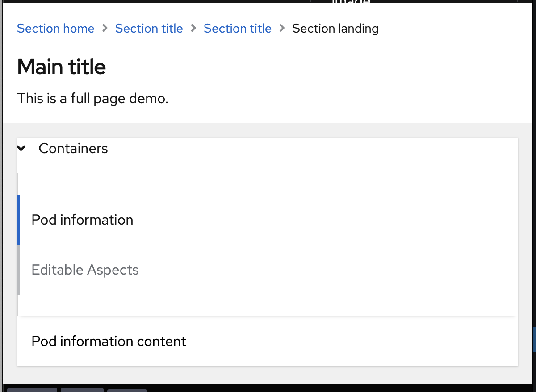The image size is (536, 392).
Task: Open the second Section title breadcrumb link
Action: click(237, 29)
